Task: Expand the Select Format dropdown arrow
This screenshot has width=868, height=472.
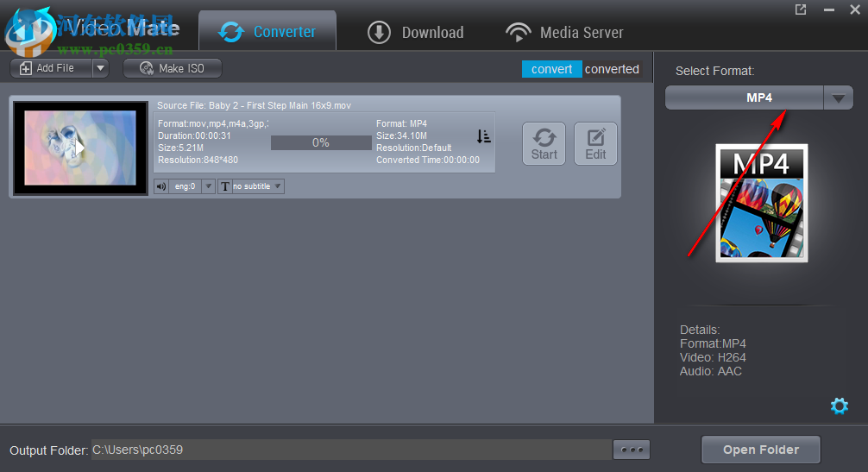Action: pyautogui.click(x=838, y=98)
